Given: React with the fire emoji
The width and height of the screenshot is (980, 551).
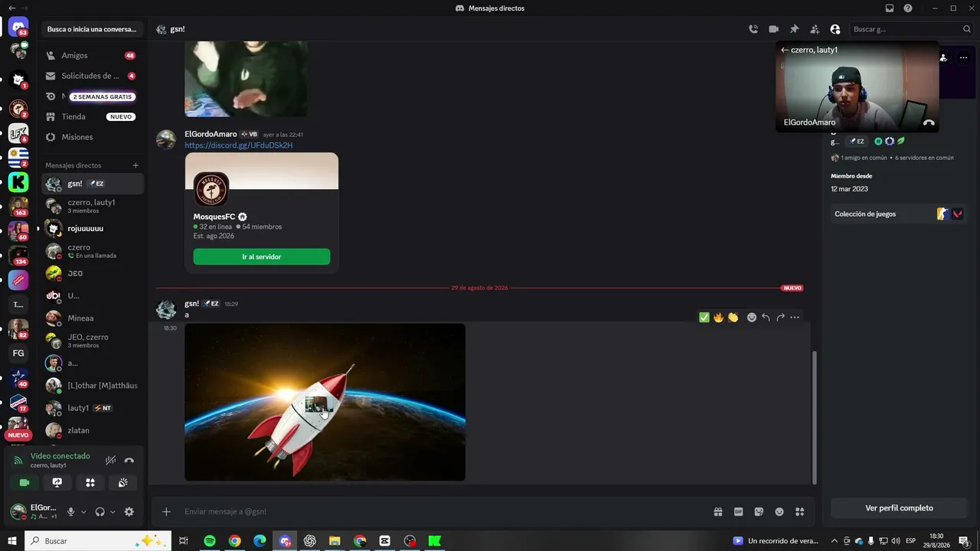Looking at the screenshot, I should [x=718, y=318].
